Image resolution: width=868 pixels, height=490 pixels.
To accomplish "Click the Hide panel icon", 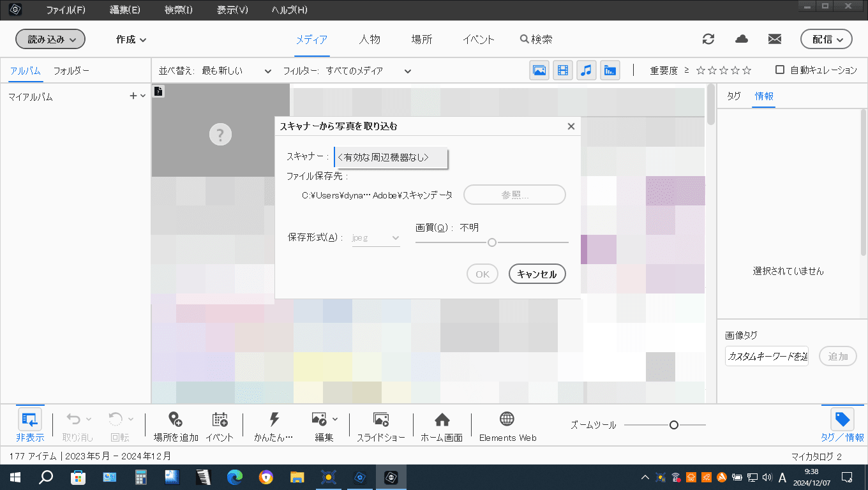I will pyautogui.click(x=30, y=419).
